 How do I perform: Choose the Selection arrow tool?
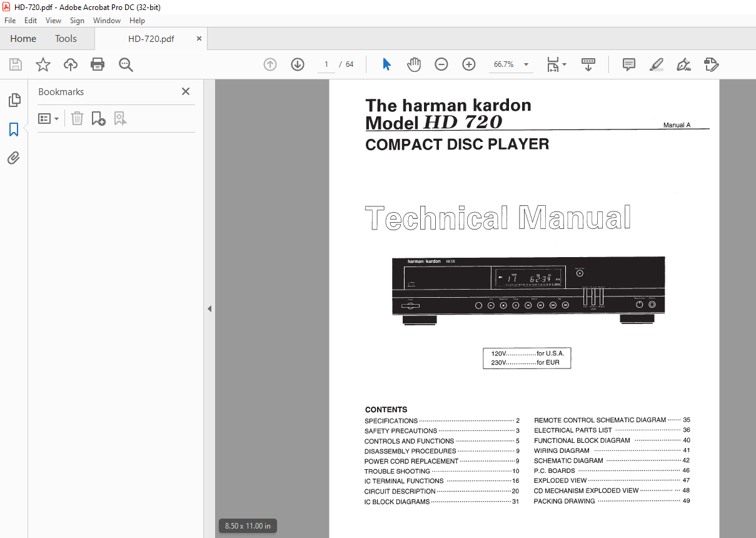tap(386, 64)
